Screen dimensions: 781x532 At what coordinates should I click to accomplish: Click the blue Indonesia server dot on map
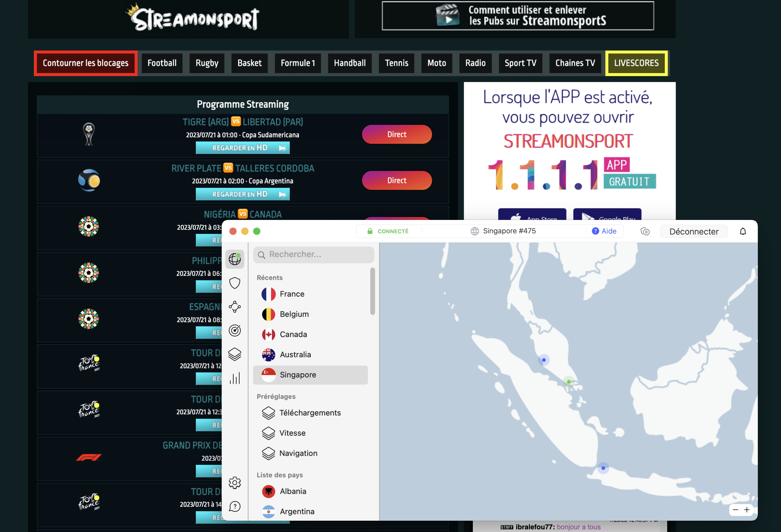pos(603,468)
